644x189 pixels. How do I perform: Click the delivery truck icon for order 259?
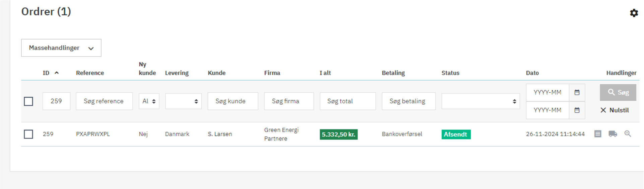point(613,134)
